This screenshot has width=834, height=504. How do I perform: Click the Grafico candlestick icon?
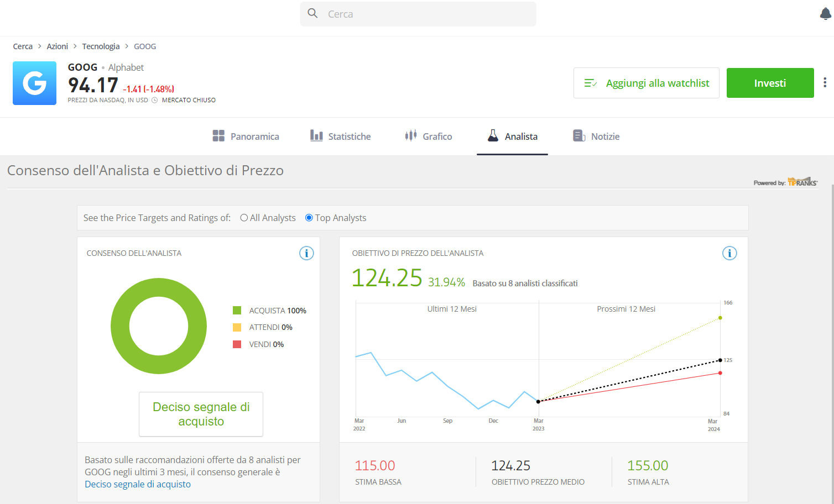411,135
